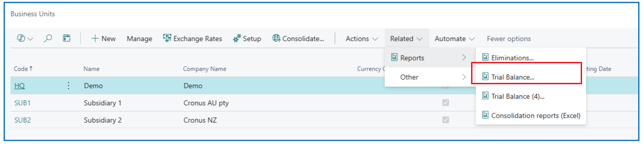
Task: Open the Trial Balance (4) report
Action: [518, 97]
